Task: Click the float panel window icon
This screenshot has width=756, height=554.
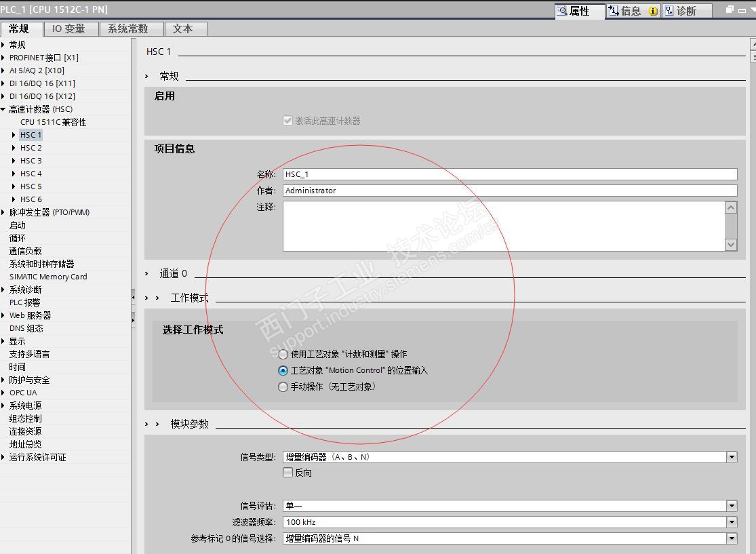Action: tap(730, 9)
